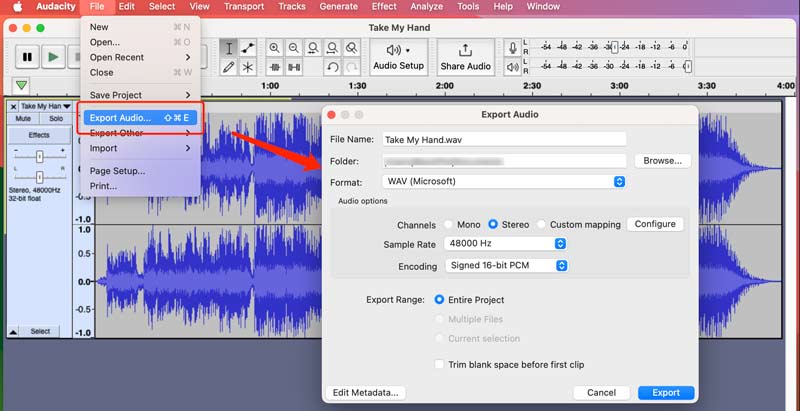Click the playback meter speaker icon
The width and height of the screenshot is (800, 411).
click(x=513, y=66)
